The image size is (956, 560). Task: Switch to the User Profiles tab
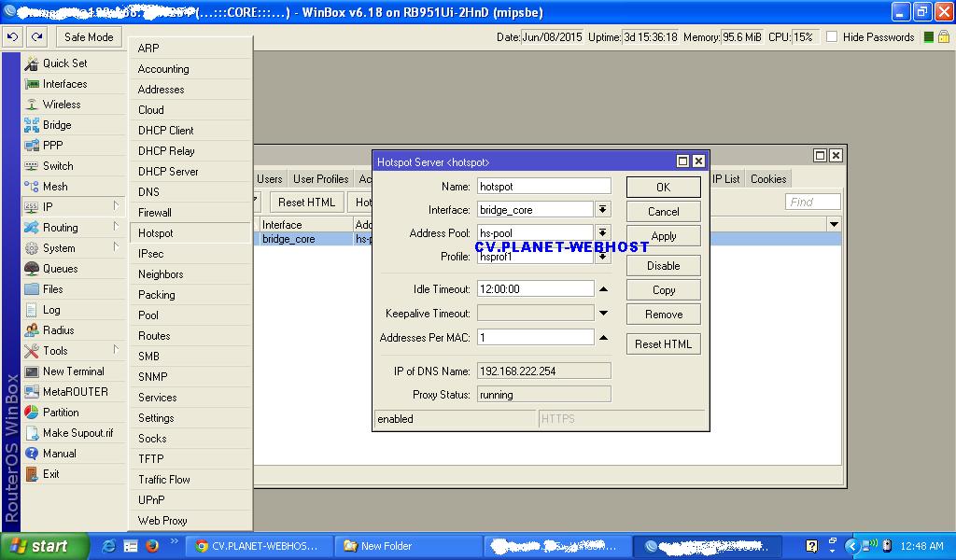click(320, 179)
